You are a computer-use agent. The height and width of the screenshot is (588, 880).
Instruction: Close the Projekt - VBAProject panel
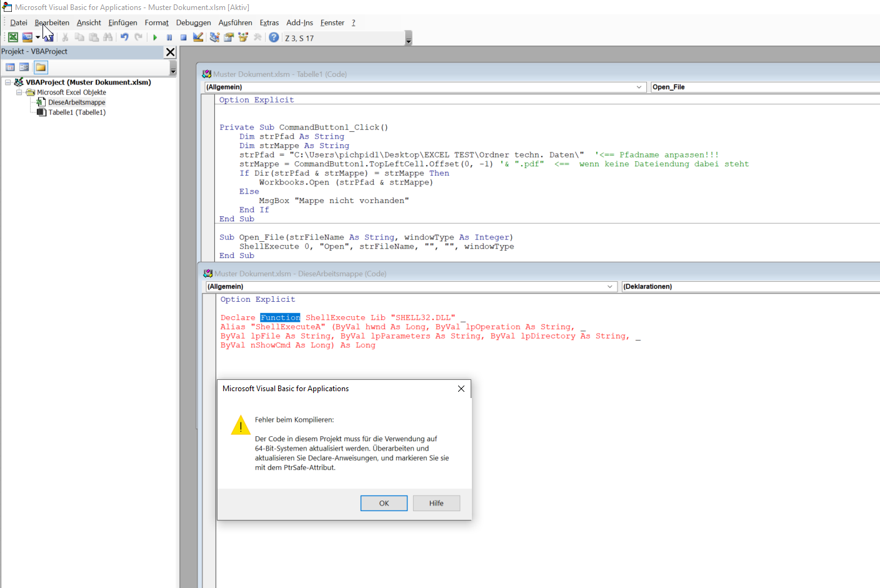(x=171, y=52)
